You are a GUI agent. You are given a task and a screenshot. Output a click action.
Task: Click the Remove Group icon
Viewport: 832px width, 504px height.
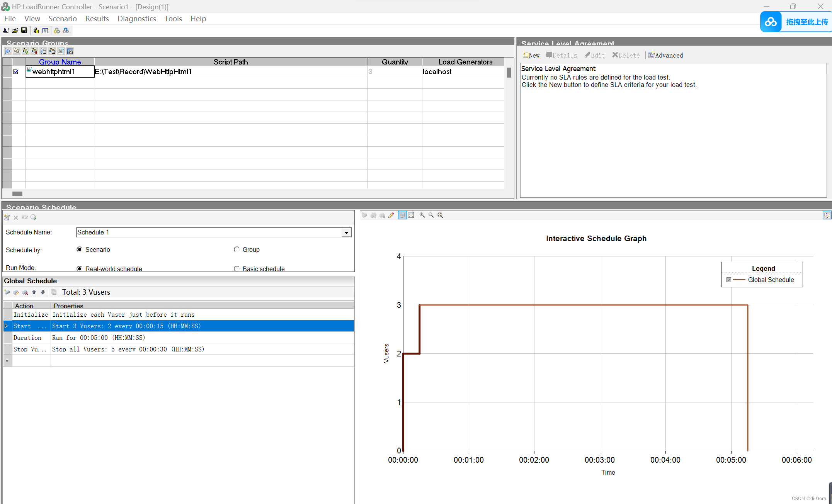coord(34,51)
